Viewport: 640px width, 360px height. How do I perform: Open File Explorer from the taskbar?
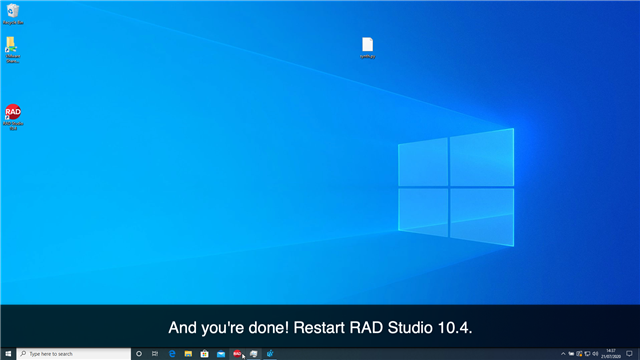[188, 354]
